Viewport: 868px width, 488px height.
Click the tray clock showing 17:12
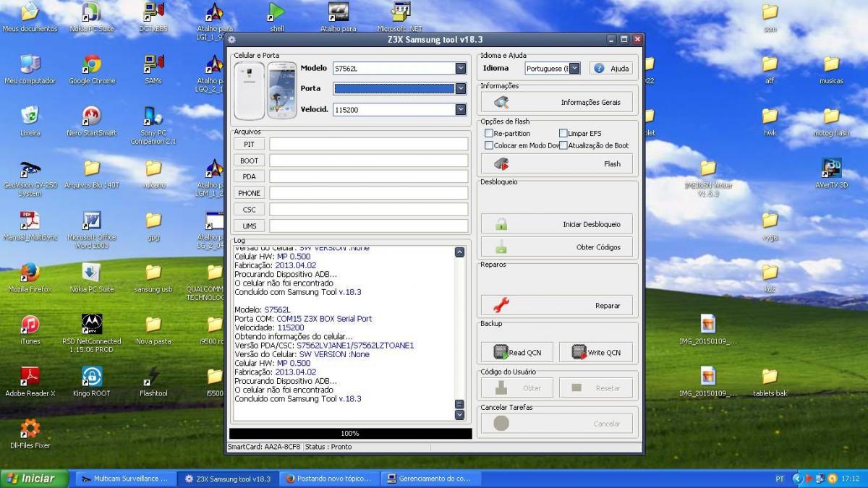pos(851,479)
